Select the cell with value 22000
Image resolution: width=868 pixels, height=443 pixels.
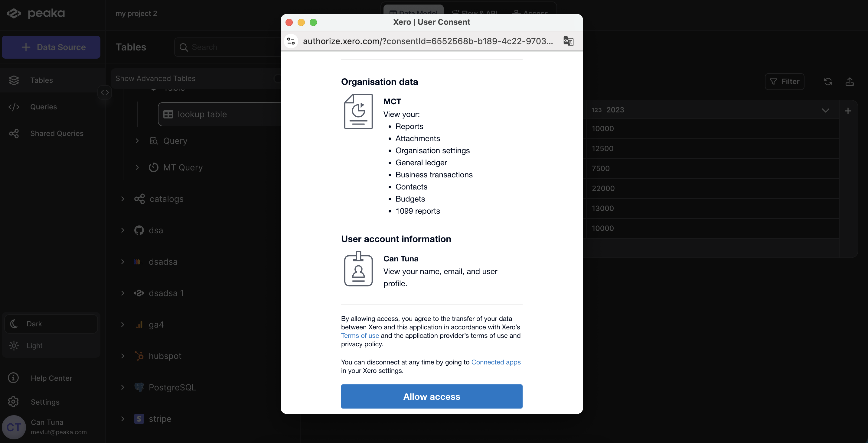click(x=712, y=189)
